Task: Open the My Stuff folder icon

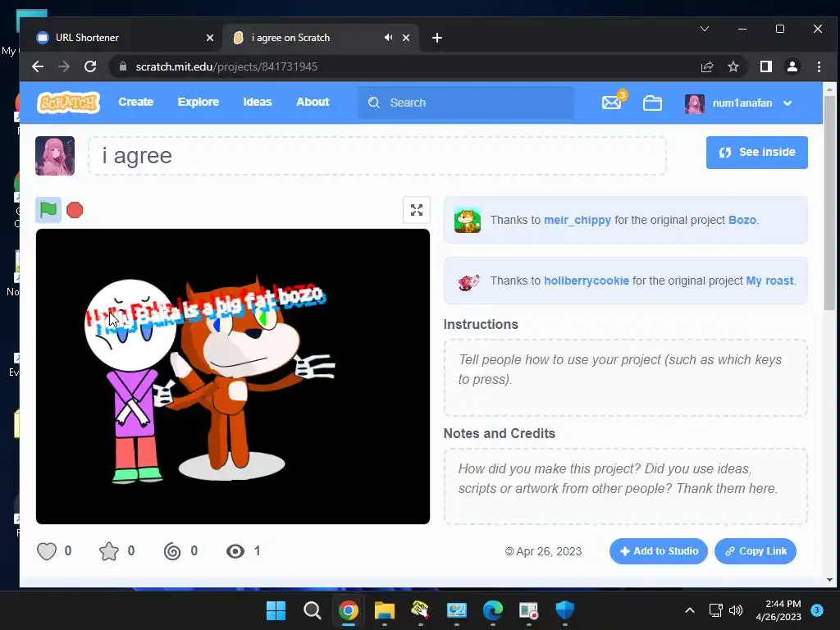Action: tap(652, 103)
